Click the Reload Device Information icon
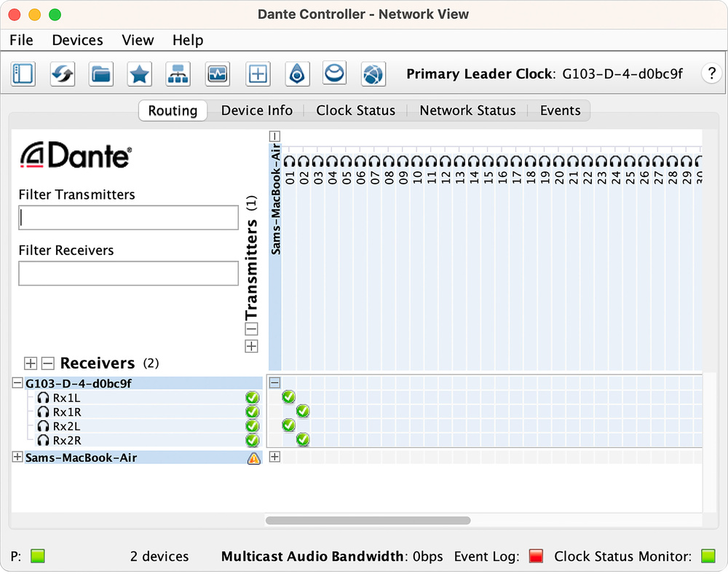This screenshot has height=574, width=728. 62,74
